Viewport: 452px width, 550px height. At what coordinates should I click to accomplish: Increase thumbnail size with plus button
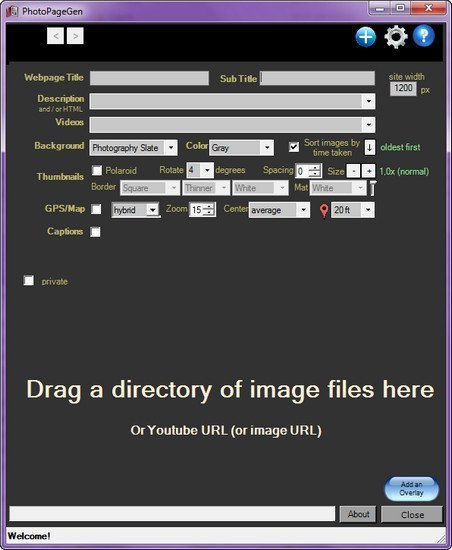[369, 171]
